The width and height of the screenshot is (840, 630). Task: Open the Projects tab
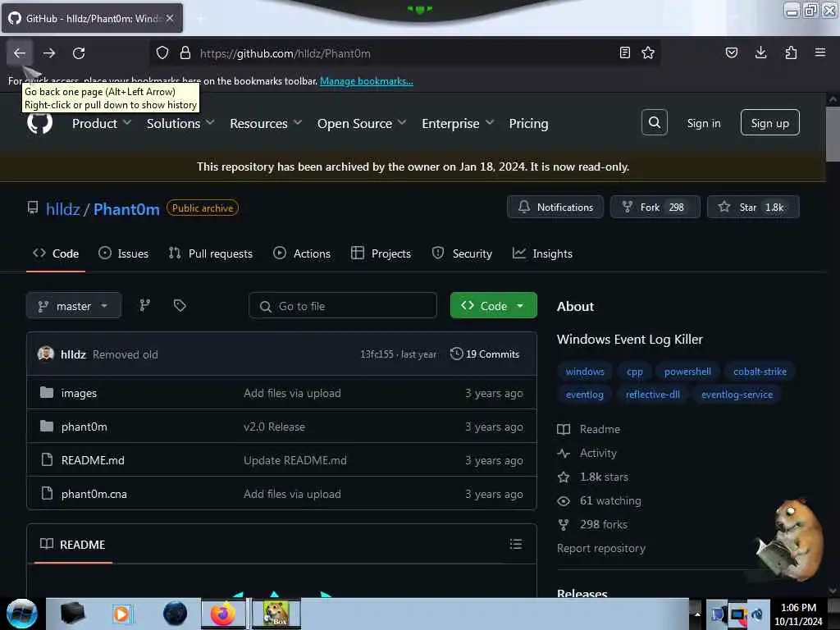tap(381, 253)
